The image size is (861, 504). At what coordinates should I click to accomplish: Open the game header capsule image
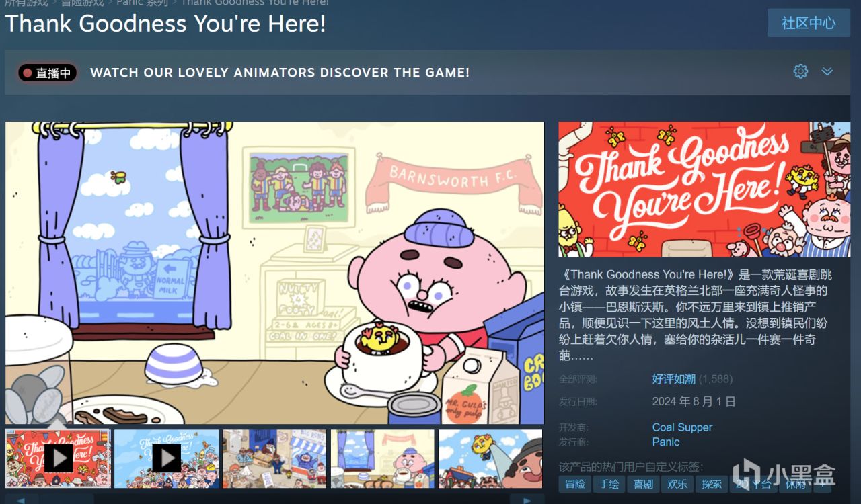704,190
